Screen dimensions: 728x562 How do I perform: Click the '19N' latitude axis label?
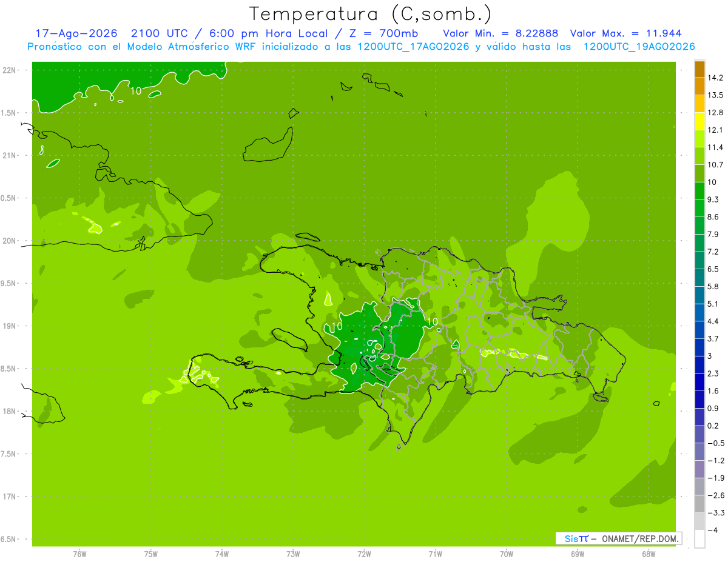tap(10, 326)
